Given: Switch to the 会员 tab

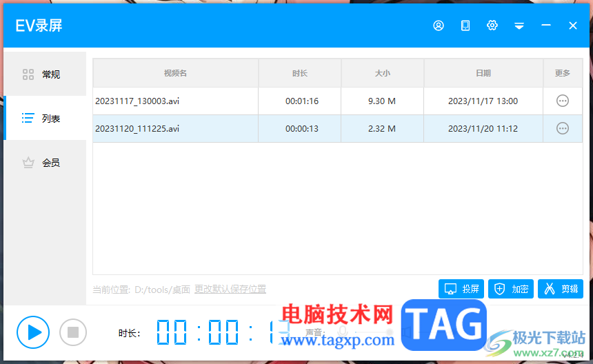Looking at the screenshot, I should tap(45, 163).
